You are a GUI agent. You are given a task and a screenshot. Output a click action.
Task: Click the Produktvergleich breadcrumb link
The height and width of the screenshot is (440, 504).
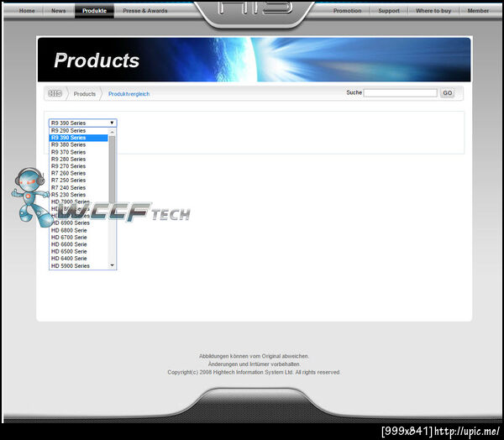(x=129, y=94)
